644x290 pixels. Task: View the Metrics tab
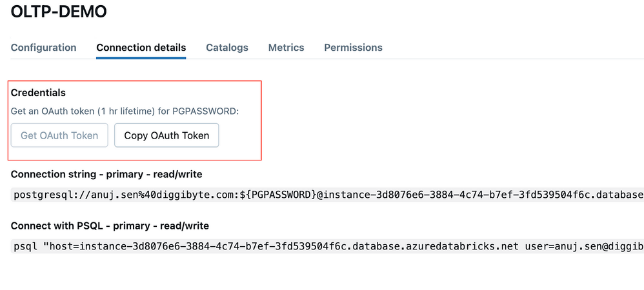[286, 48]
